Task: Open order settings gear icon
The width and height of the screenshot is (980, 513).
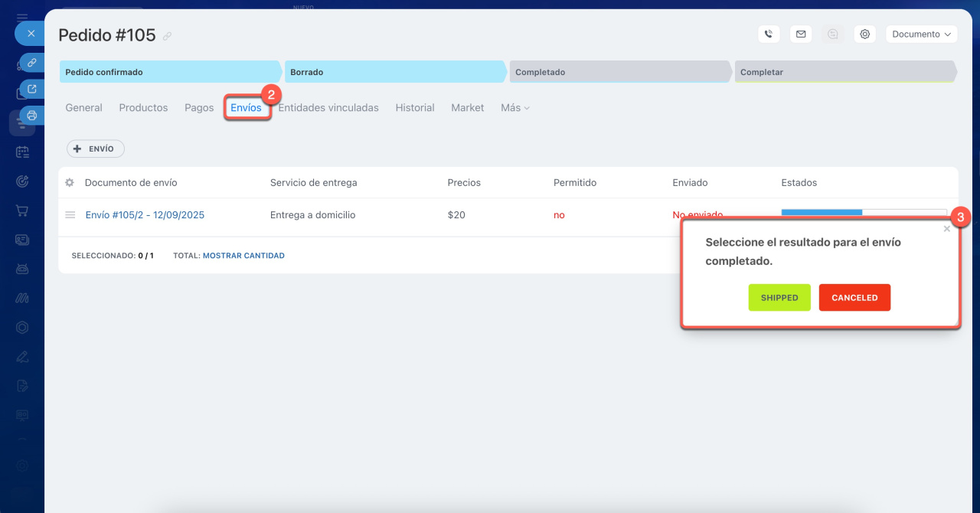Action: pyautogui.click(x=865, y=34)
